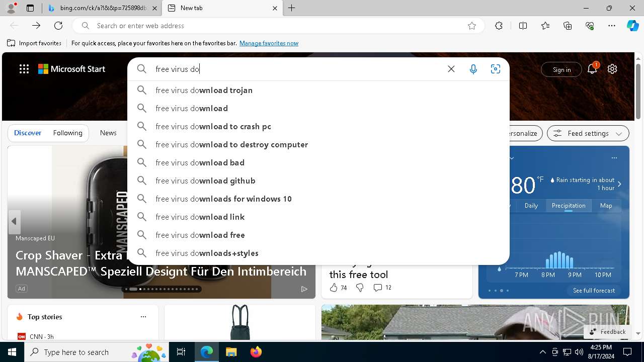Expand the Feed settings dropdown
The image size is (644, 362).
point(588,133)
